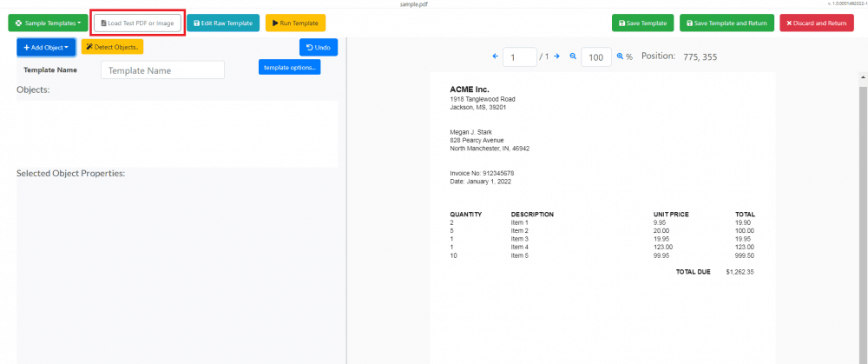Click Save Template and Return
Screen dimensions: 868x364
[727, 23]
